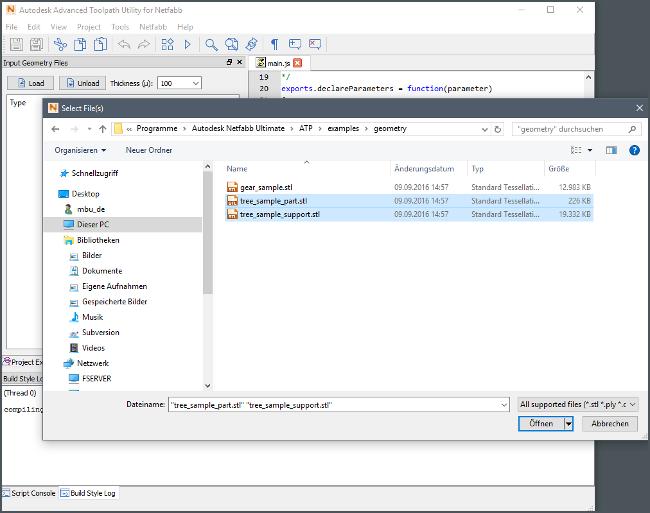Close the main.js tab with red X
The image size is (650, 513).
click(x=298, y=63)
